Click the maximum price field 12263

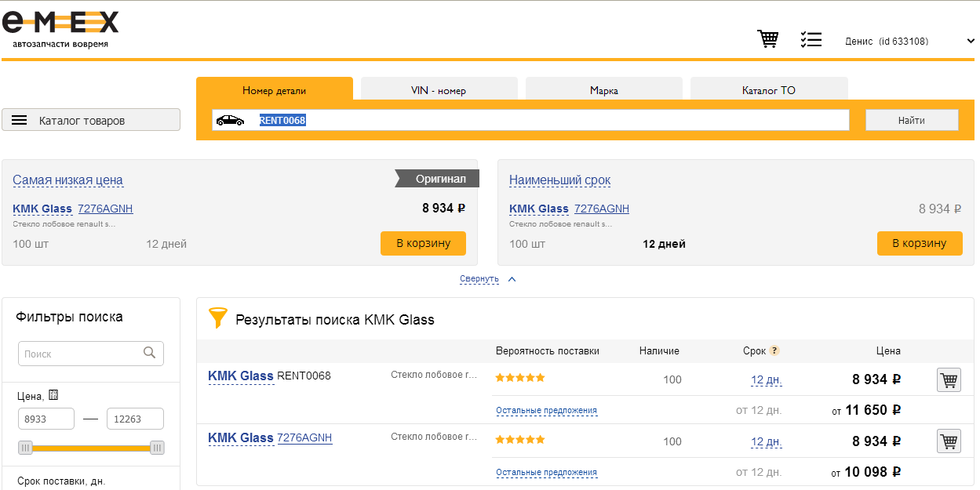coord(135,419)
